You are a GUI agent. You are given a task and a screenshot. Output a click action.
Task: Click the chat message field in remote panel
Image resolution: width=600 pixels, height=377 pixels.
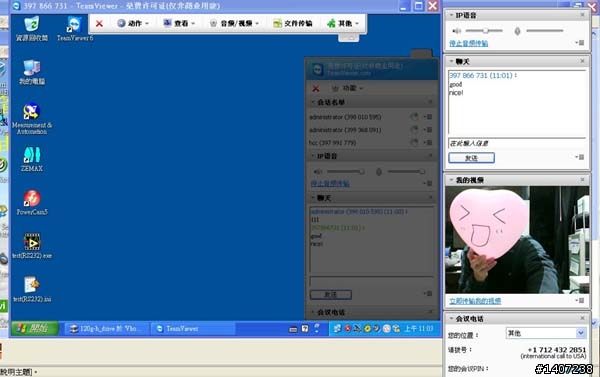click(372, 281)
